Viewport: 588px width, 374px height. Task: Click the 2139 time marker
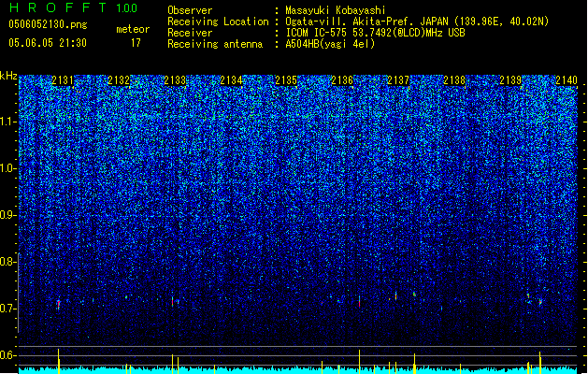click(x=510, y=80)
